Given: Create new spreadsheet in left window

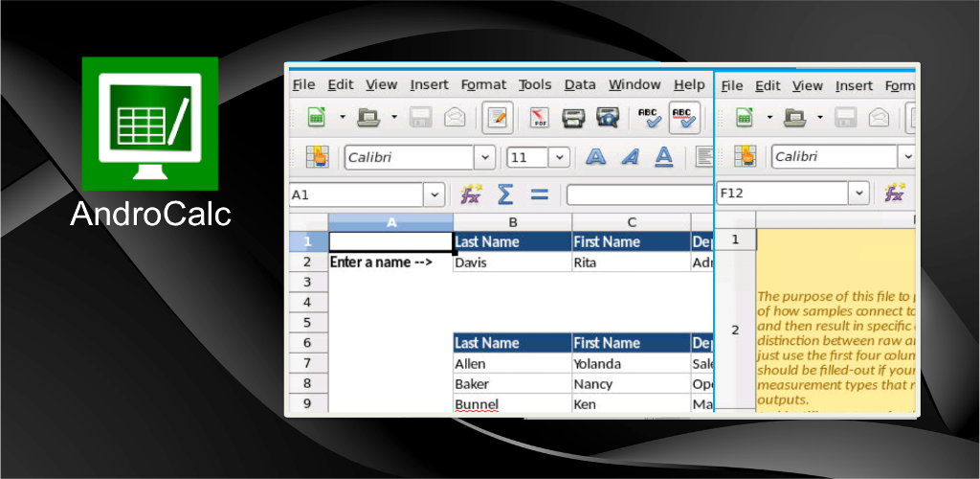Looking at the screenshot, I should tap(317, 117).
